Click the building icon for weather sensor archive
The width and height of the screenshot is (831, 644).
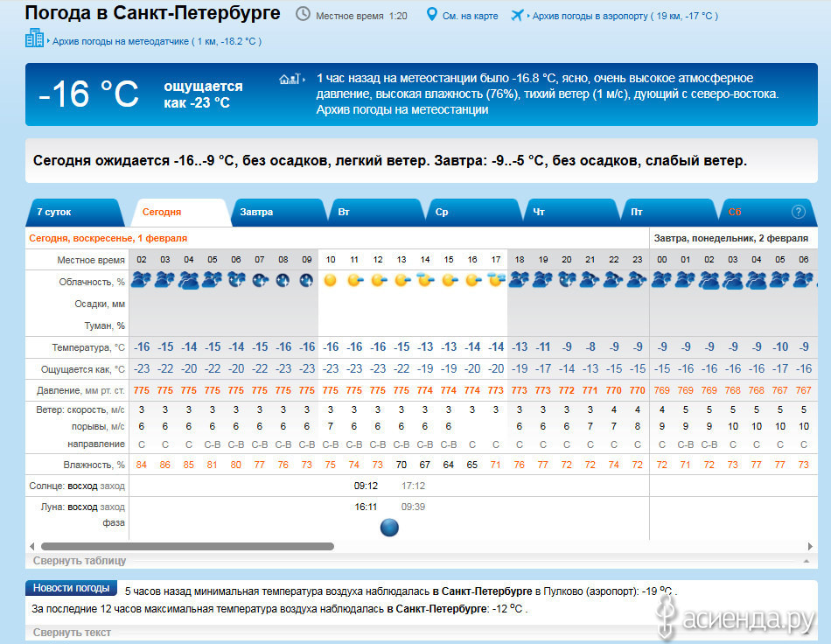coord(34,38)
